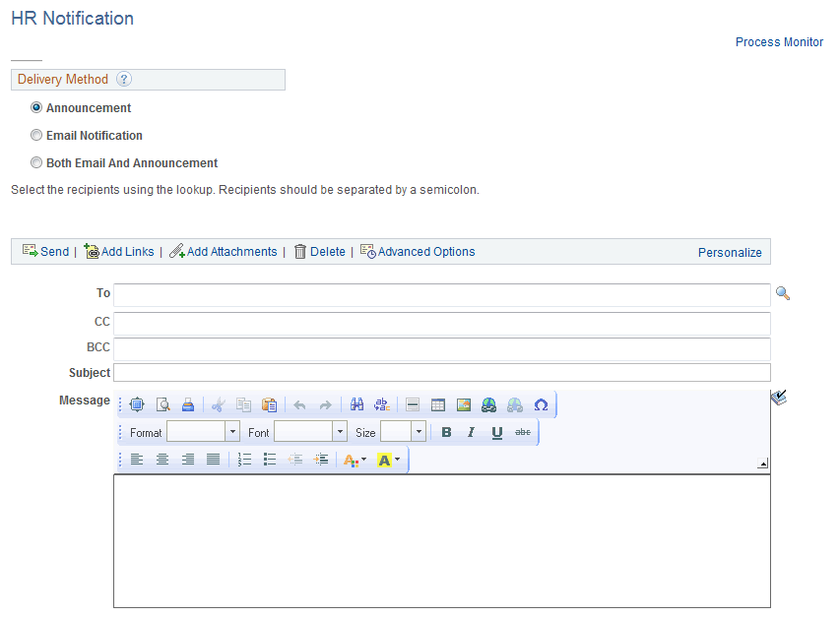Viewport: 840px width, 617px height.
Task: Open Delivery Method help question icon
Action: [124, 79]
